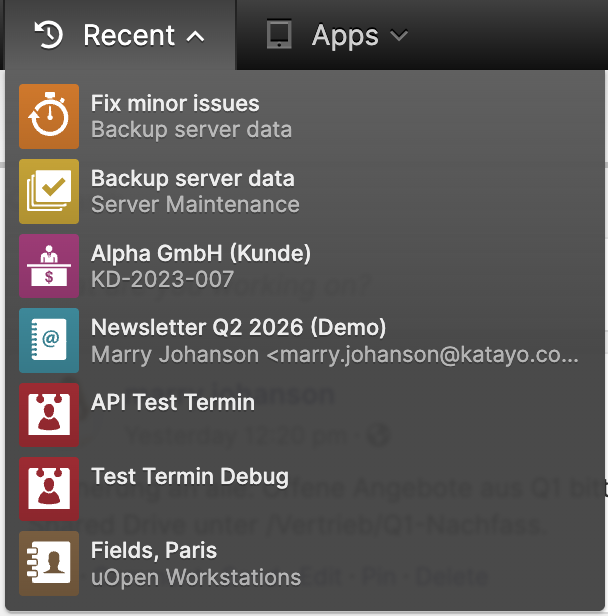Open the Test Termin Debug title
Image resolution: width=608 pixels, height=616 pixels.
190,477
